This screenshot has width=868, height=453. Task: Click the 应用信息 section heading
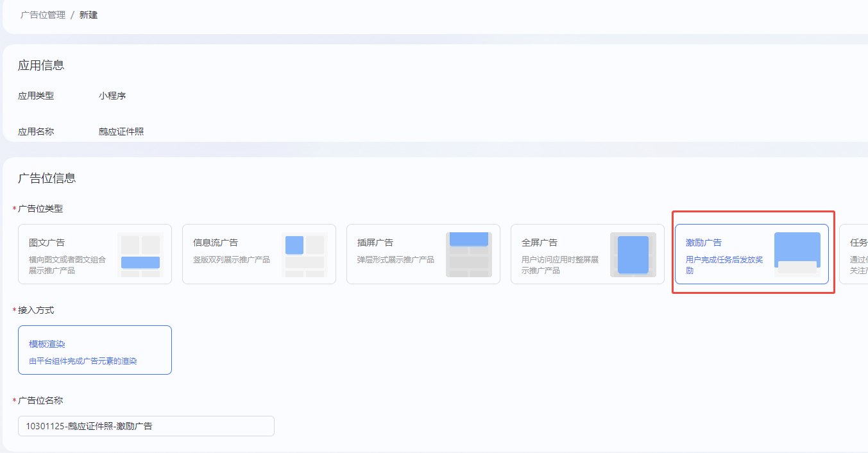pos(41,65)
